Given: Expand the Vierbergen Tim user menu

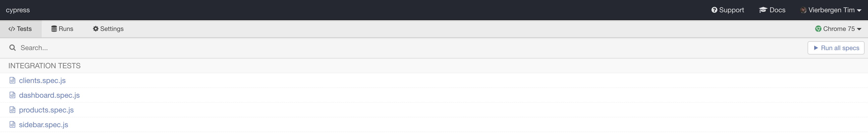Looking at the screenshot, I should 831,10.
